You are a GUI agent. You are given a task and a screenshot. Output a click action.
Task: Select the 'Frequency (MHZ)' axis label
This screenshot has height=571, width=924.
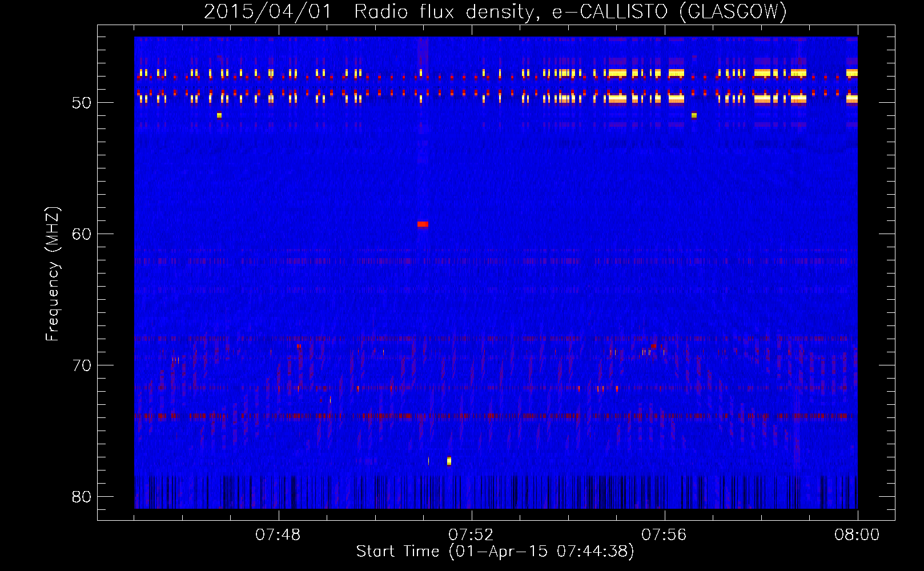(x=52, y=274)
